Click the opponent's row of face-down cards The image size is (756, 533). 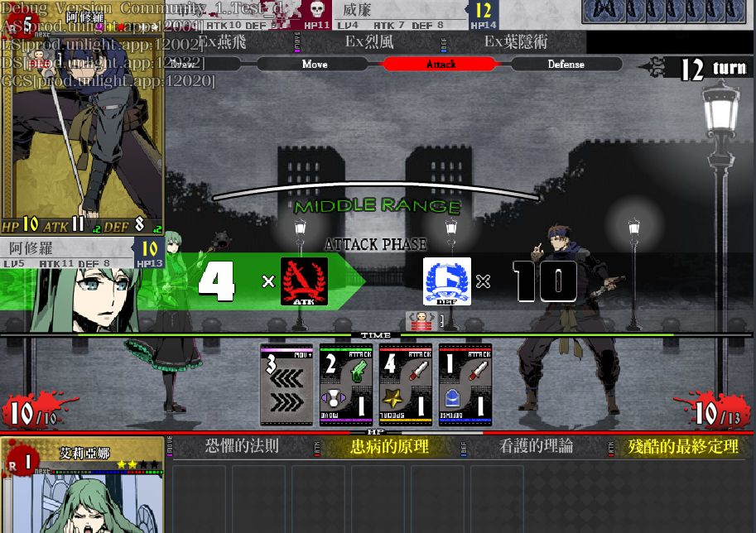[x=664, y=12]
